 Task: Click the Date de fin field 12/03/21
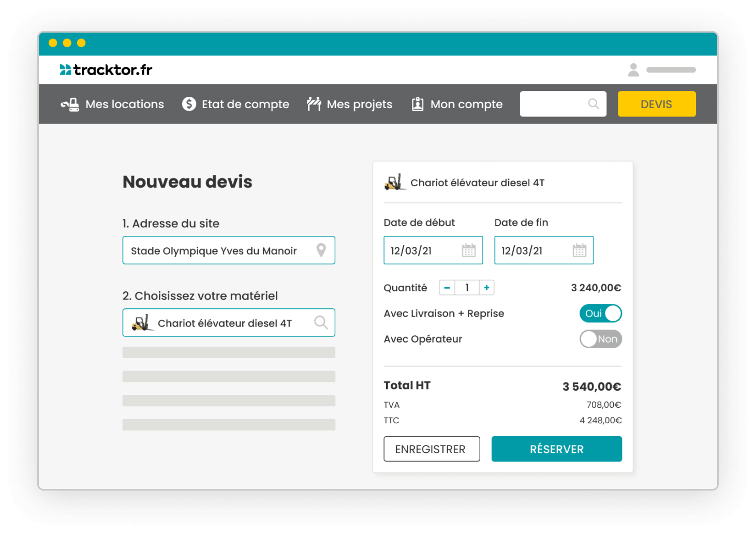coord(544,250)
